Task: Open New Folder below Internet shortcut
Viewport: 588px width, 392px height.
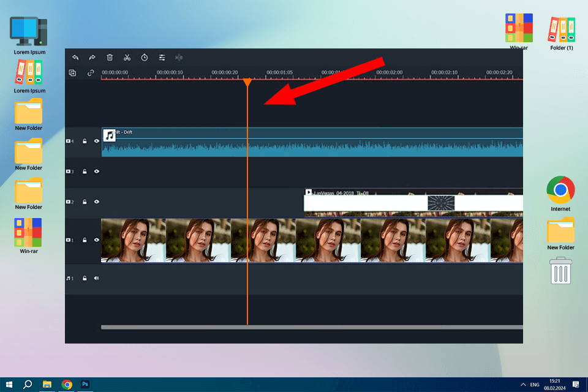Action: pyautogui.click(x=560, y=233)
